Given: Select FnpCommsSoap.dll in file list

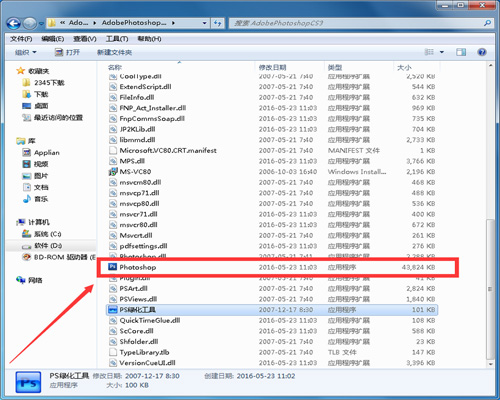Looking at the screenshot, I should point(152,119).
